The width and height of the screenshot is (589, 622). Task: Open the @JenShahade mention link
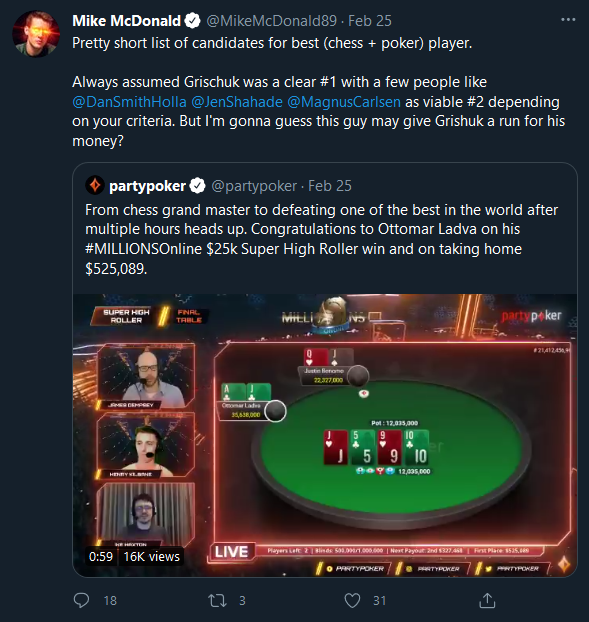coord(237,102)
